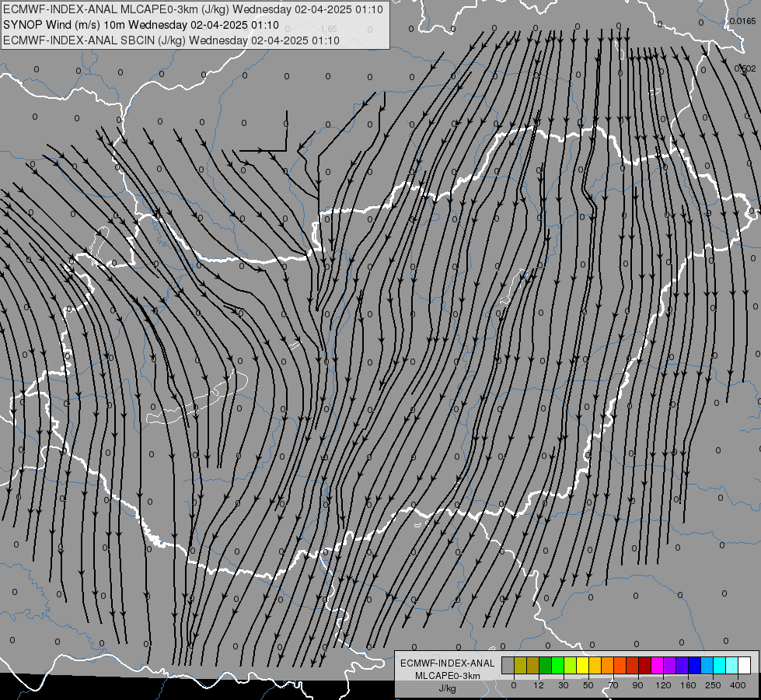The image size is (761, 700).
Task: Select the dark green legend swatch
Action: (546, 665)
